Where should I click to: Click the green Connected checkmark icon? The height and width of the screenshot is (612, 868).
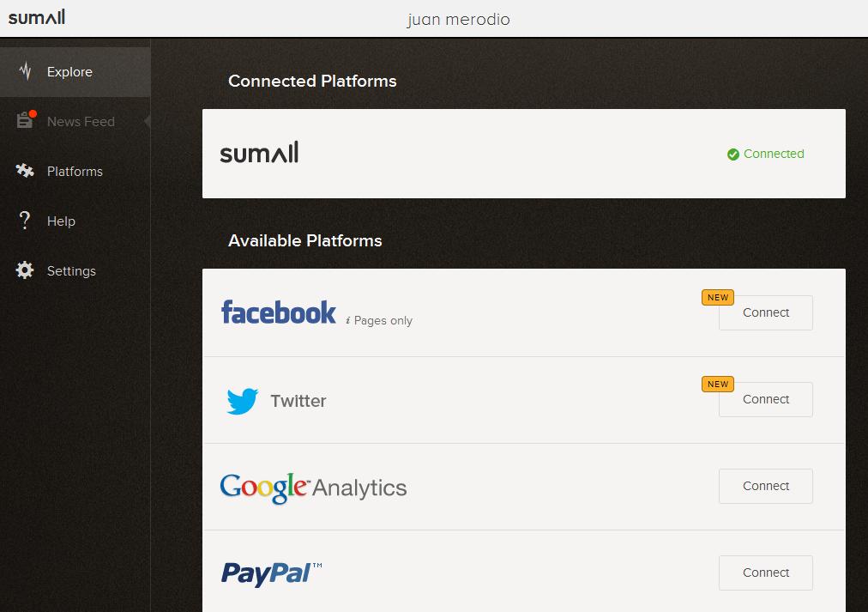tap(733, 155)
